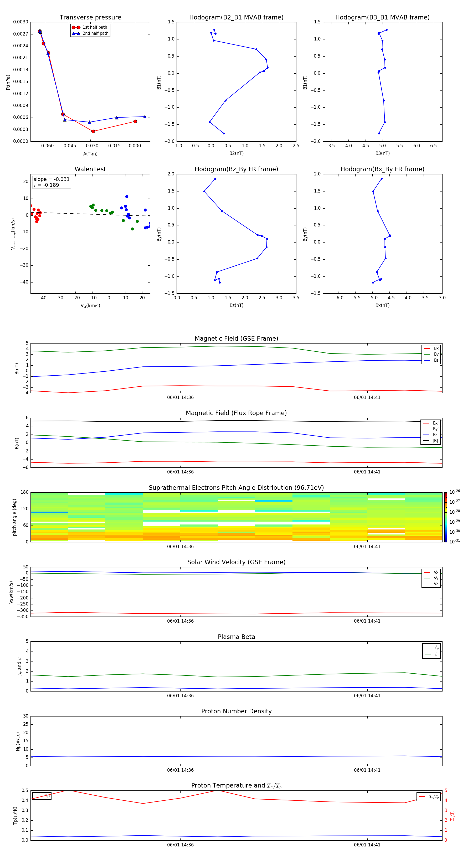Select '2nd half path' legend entry

point(90,33)
